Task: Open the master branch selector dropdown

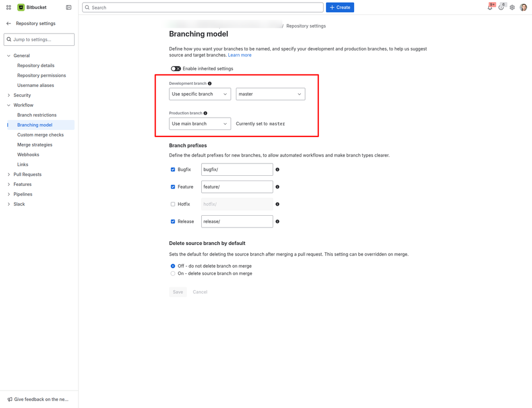Action: (270, 94)
